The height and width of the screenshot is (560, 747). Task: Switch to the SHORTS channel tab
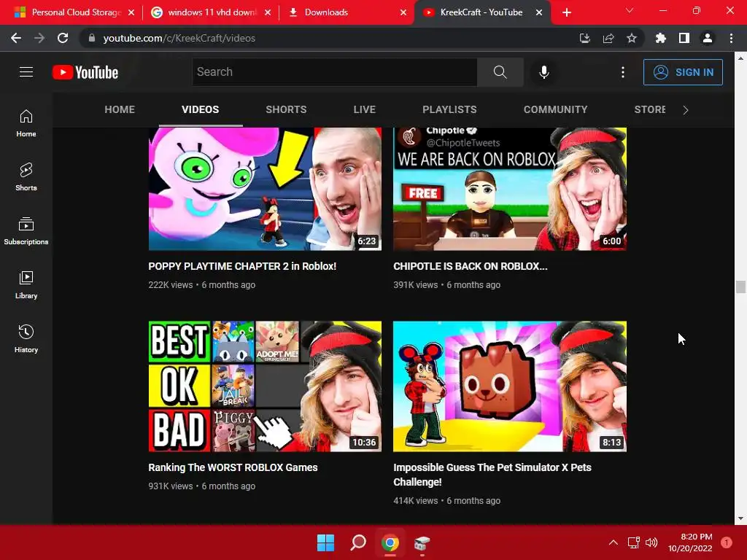click(x=286, y=109)
